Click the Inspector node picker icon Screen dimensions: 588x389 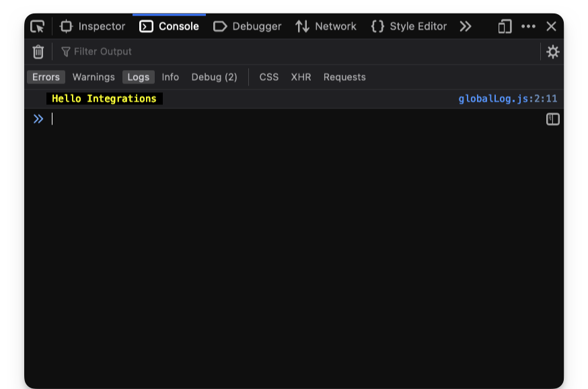click(38, 26)
